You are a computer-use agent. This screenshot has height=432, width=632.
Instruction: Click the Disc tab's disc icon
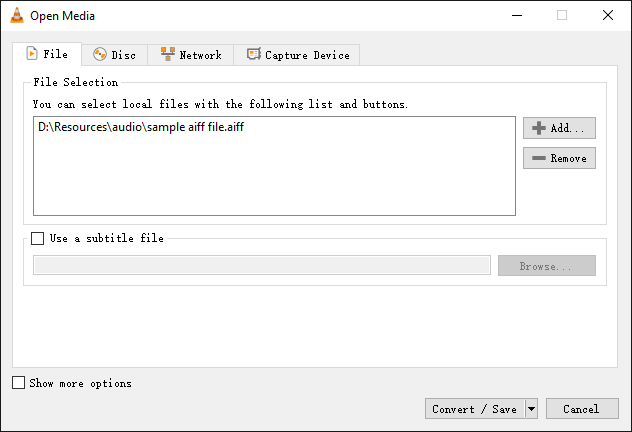coord(100,55)
